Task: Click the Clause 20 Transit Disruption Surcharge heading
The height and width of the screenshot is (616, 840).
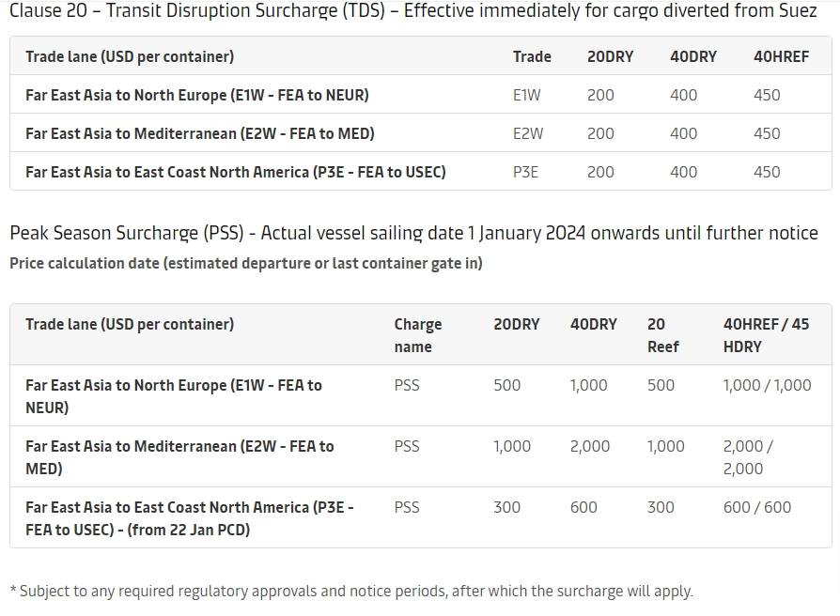Action: [x=413, y=10]
